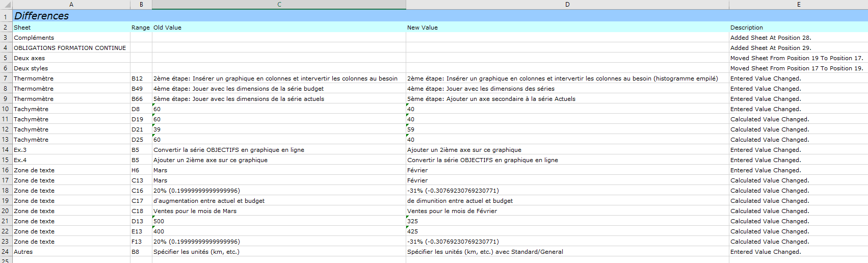The height and width of the screenshot is (263, 868).
Task: Click the Select All corner triangle
Action: [6, 5]
